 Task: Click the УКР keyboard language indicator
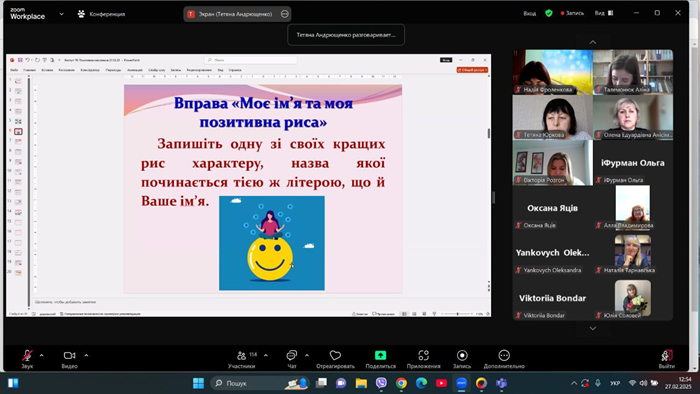tap(615, 383)
